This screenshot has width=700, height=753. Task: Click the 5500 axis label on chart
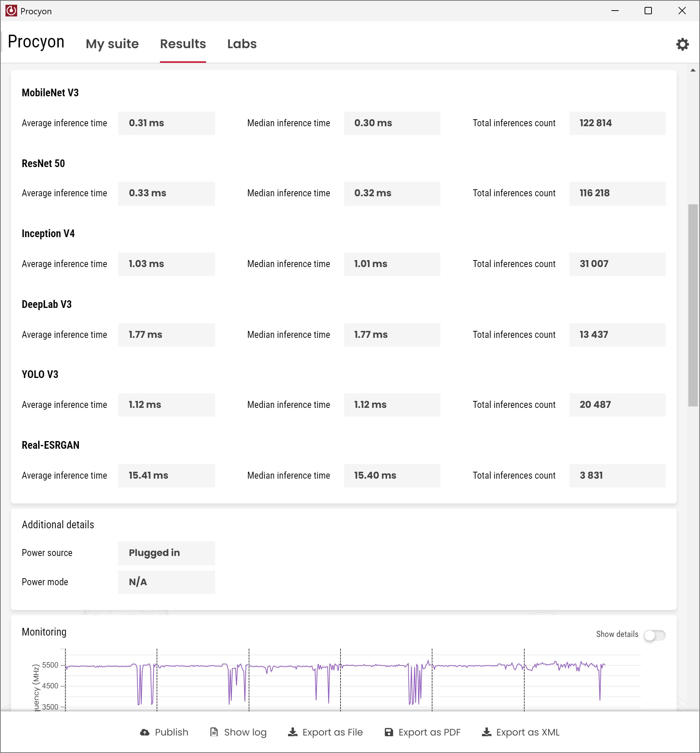pyautogui.click(x=50, y=665)
